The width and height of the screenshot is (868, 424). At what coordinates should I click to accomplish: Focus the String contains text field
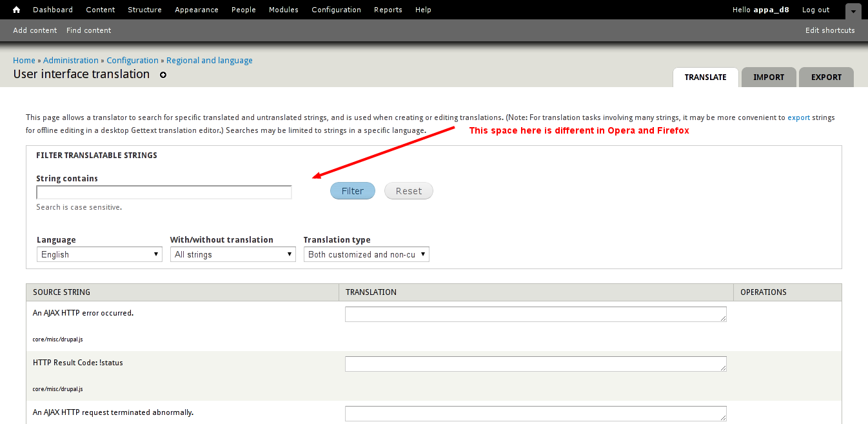[164, 192]
